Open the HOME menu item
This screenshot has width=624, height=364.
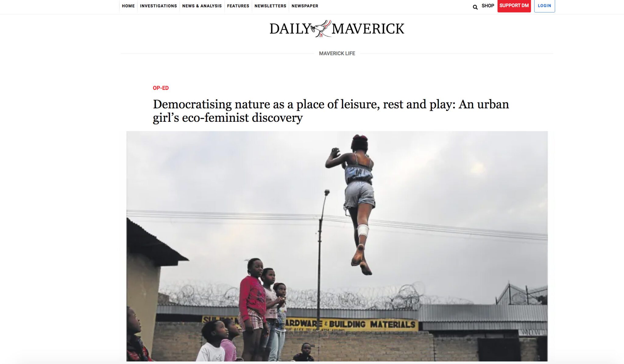point(128,6)
